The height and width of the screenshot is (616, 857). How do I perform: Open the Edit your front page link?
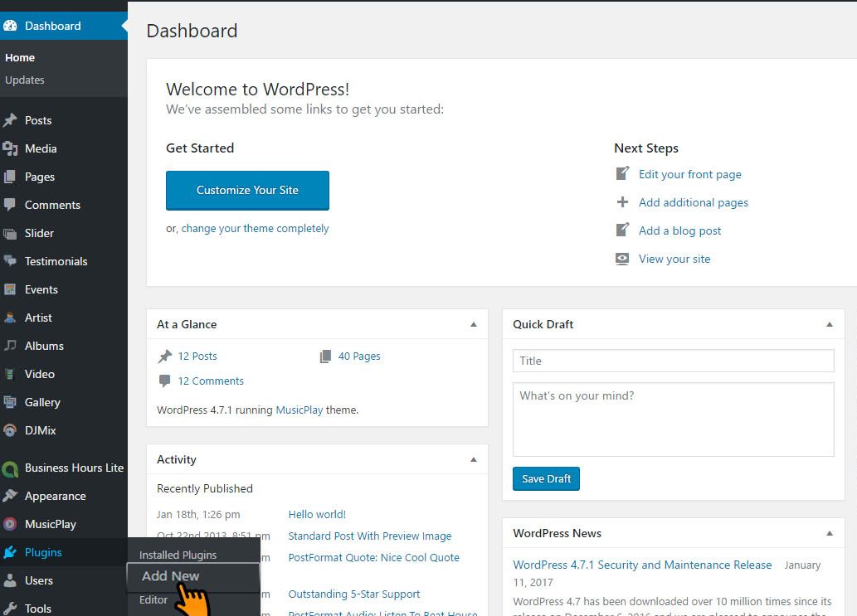pos(690,174)
